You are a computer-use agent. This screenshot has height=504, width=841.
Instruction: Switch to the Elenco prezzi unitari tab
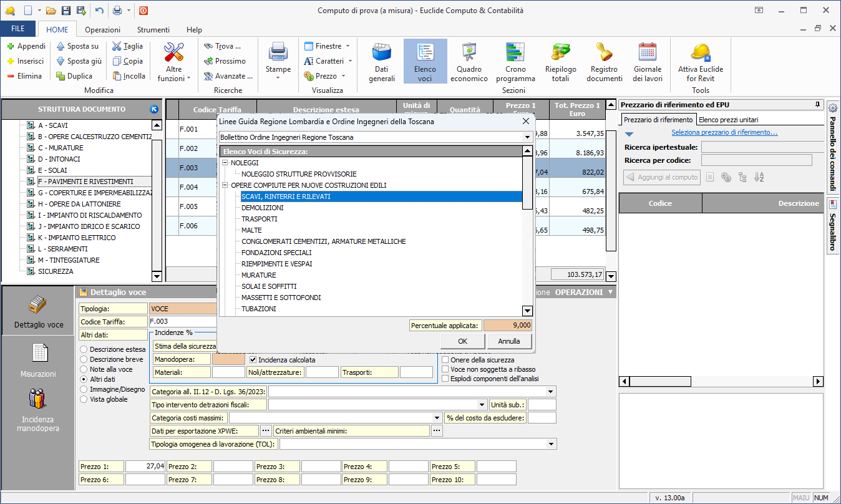pyautogui.click(x=727, y=120)
